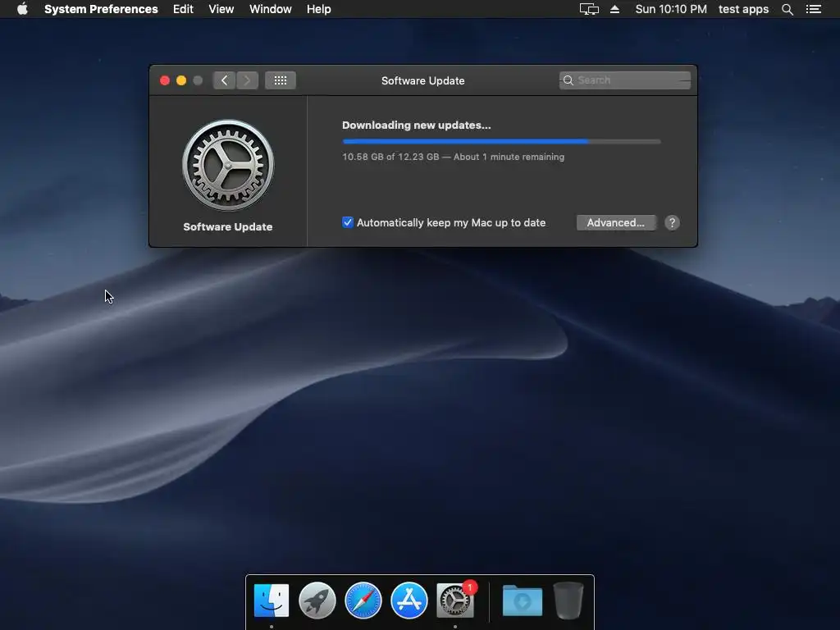Viewport: 840px width, 630px height.
Task: Open System Preferences from the Dock
Action: tap(455, 600)
